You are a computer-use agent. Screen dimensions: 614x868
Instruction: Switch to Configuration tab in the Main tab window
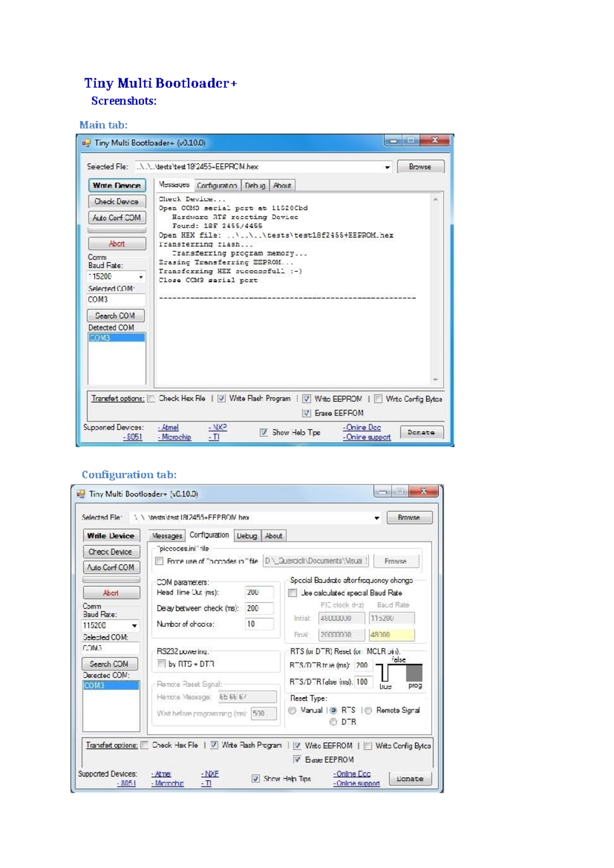[x=217, y=186]
